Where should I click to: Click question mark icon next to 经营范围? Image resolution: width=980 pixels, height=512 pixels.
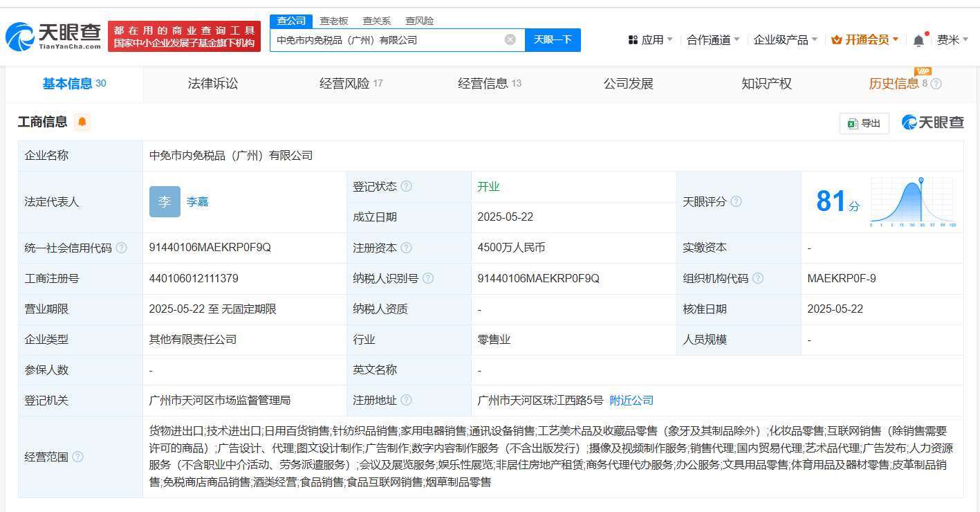click(78, 457)
